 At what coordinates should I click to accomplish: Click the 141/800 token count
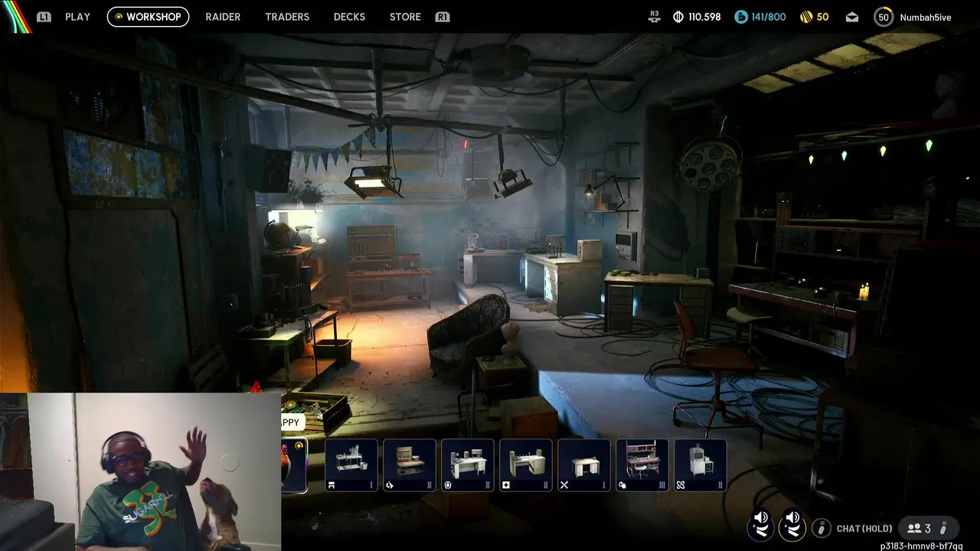(x=769, y=17)
